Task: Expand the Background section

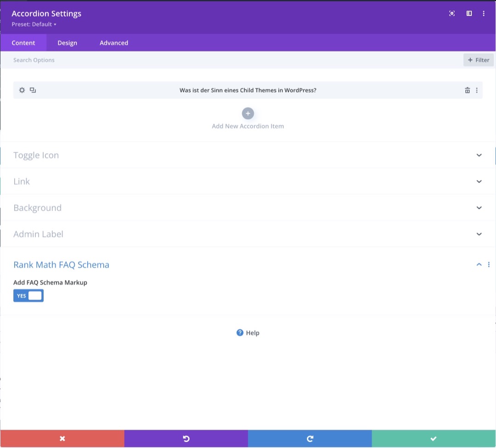Action: point(479,208)
